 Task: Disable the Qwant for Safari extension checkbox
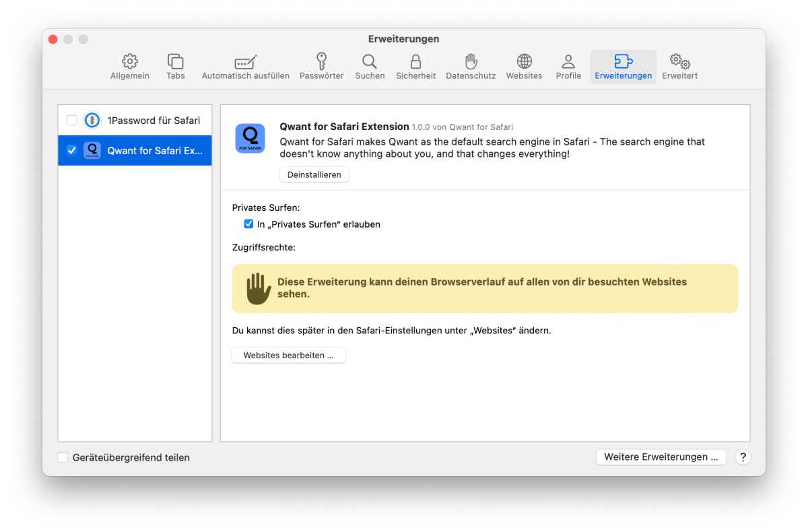click(71, 150)
